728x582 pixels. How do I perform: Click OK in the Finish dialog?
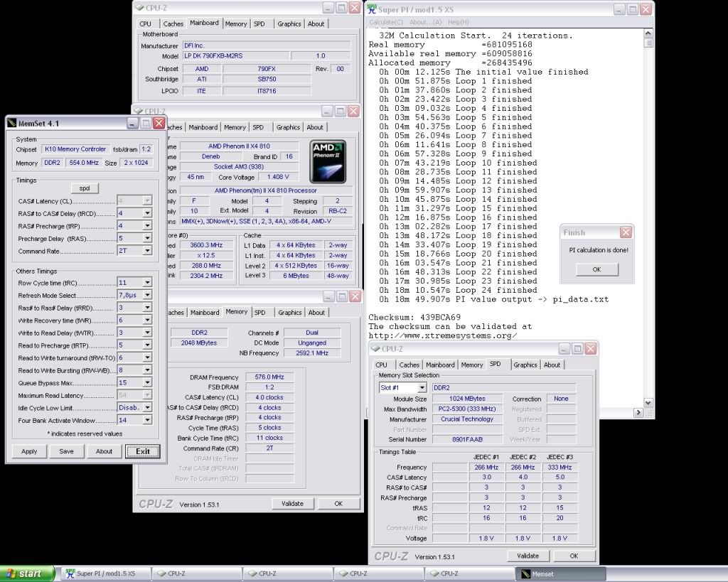596,269
